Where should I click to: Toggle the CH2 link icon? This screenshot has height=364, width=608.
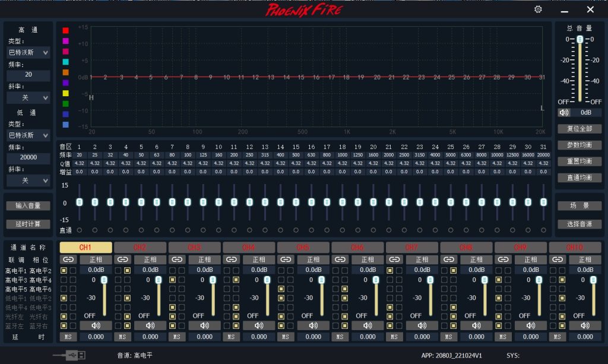tap(122, 259)
